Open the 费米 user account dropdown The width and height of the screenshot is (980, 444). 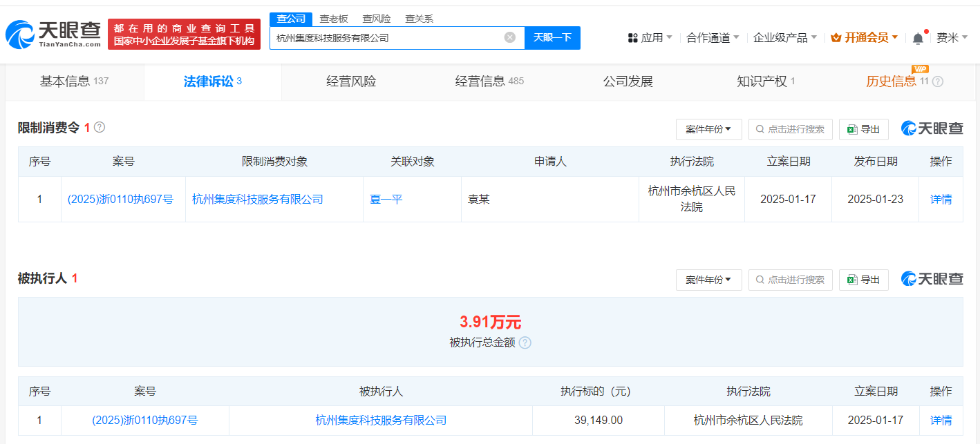coord(952,38)
